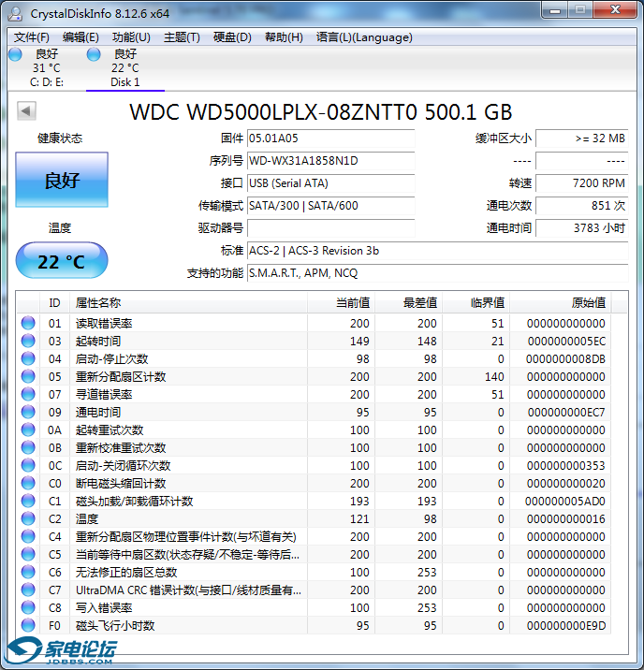Viewport: 644px width, 670px height.
Task: Click the 当前值 column header
Action: click(x=341, y=303)
